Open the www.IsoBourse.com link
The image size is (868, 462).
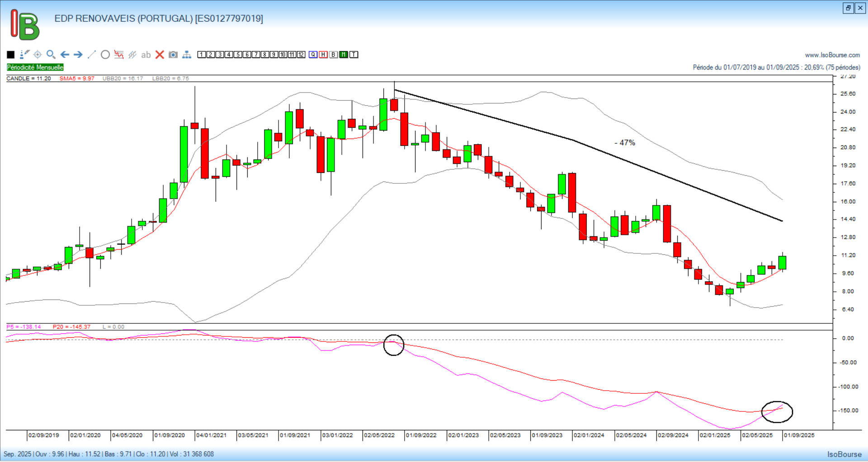(832, 55)
